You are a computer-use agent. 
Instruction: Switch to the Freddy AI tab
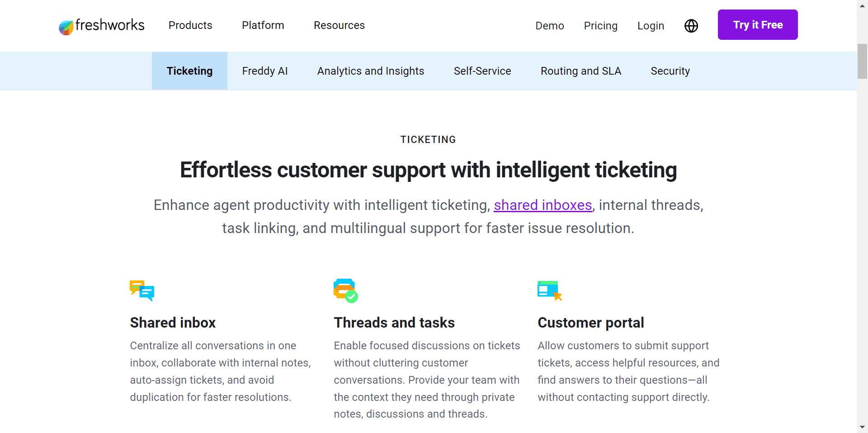265,71
